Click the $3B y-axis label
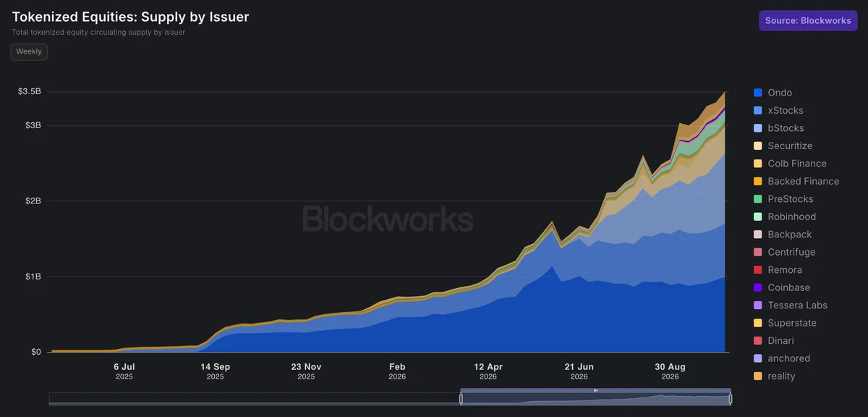 [33, 125]
